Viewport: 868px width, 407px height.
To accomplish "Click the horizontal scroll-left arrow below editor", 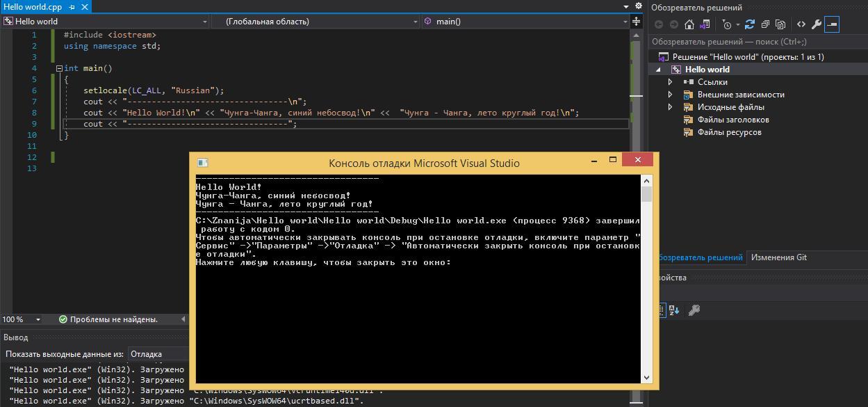I will point(183,319).
